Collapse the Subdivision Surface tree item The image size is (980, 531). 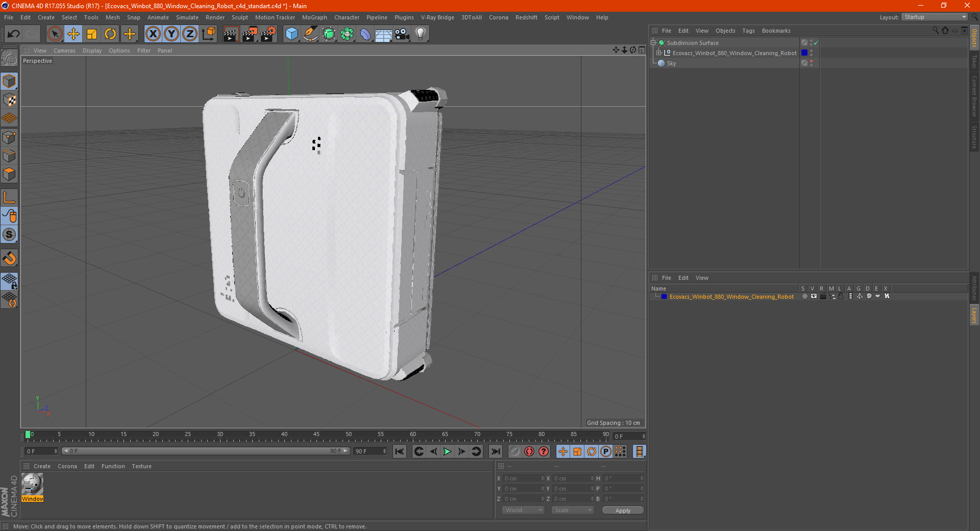click(653, 43)
